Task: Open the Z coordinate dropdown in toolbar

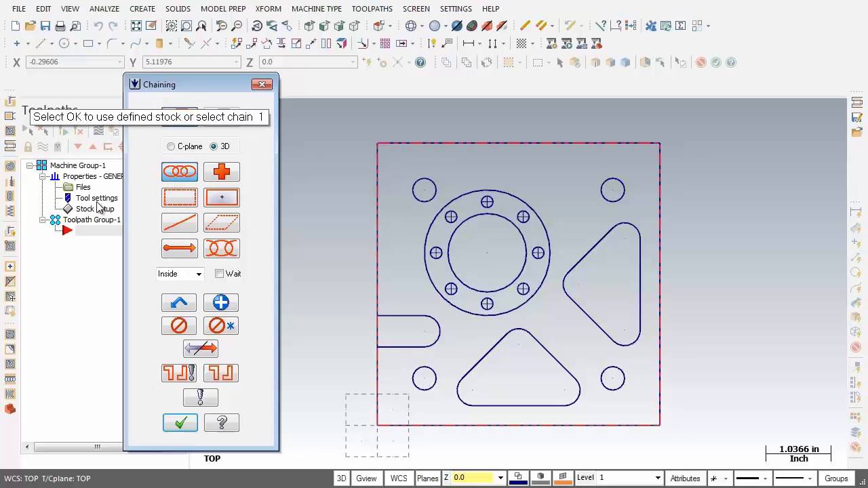Action: click(353, 62)
